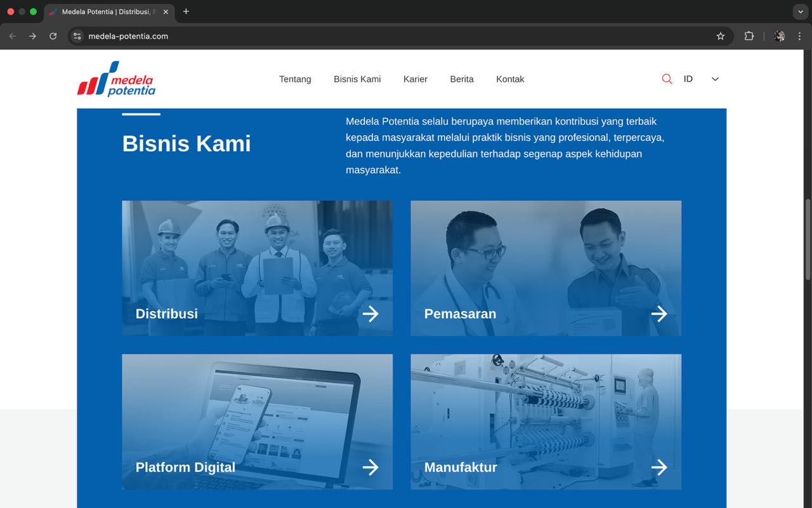Open the tab search dropdown arrow
Viewport: 812px width, 508px height.
[801, 12]
